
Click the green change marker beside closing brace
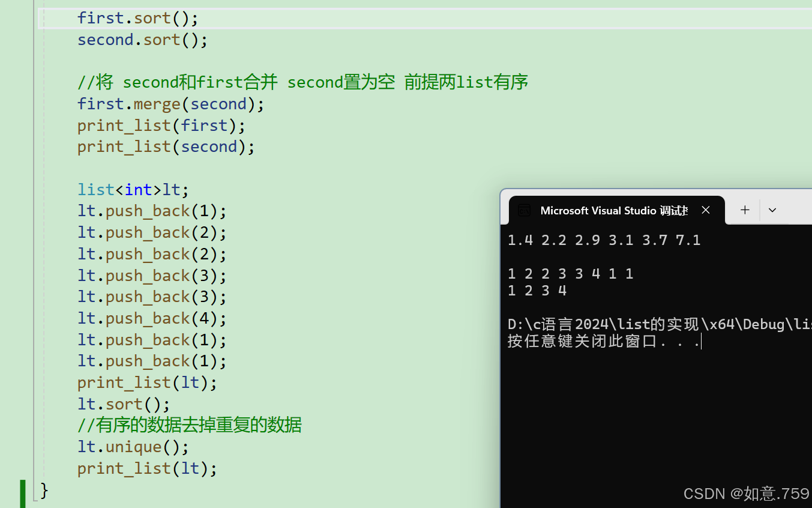coord(23,493)
